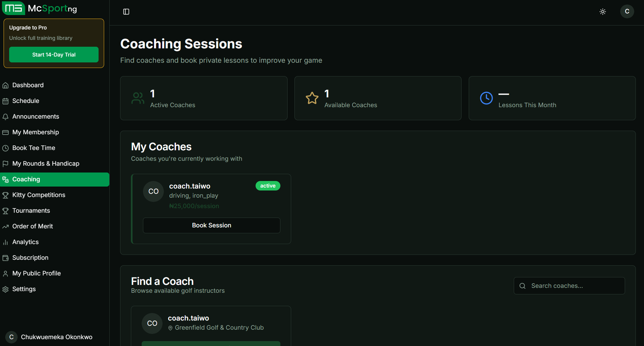Book a session with coach.taiwo
Screen dimensions: 644x346
point(211,225)
